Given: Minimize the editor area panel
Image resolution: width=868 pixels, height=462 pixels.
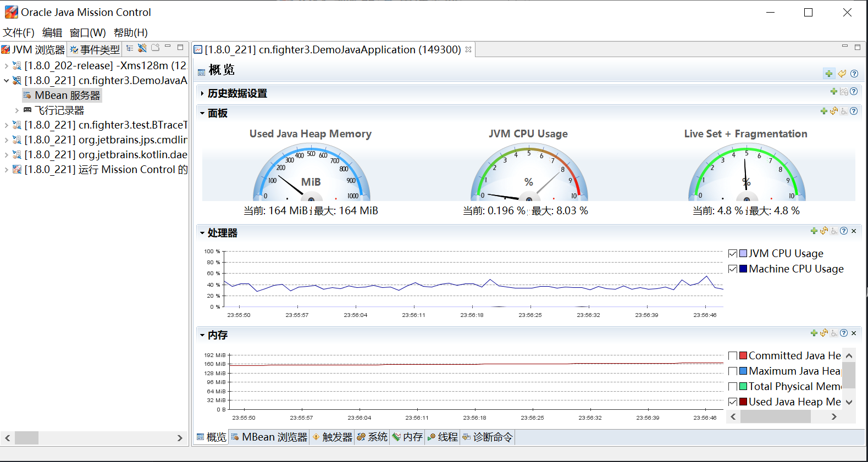Looking at the screenshot, I should tap(845, 47).
